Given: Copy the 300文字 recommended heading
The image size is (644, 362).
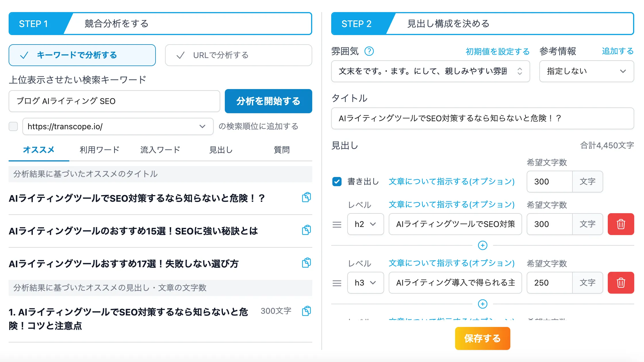Looking at the screenshot, I should coord(306,311).
